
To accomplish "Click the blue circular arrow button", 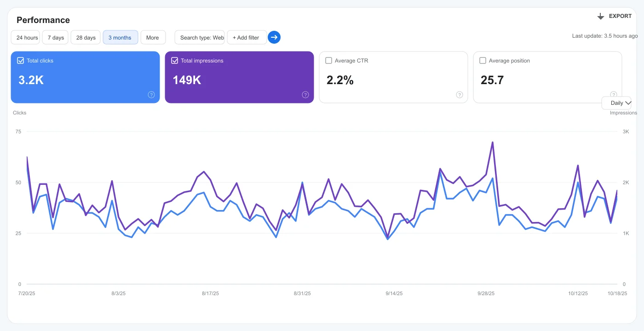I will point(274,37).
